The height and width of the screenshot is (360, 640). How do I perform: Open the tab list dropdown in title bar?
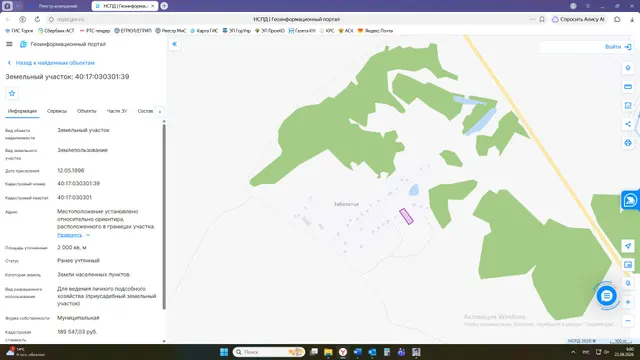[18, 6]
